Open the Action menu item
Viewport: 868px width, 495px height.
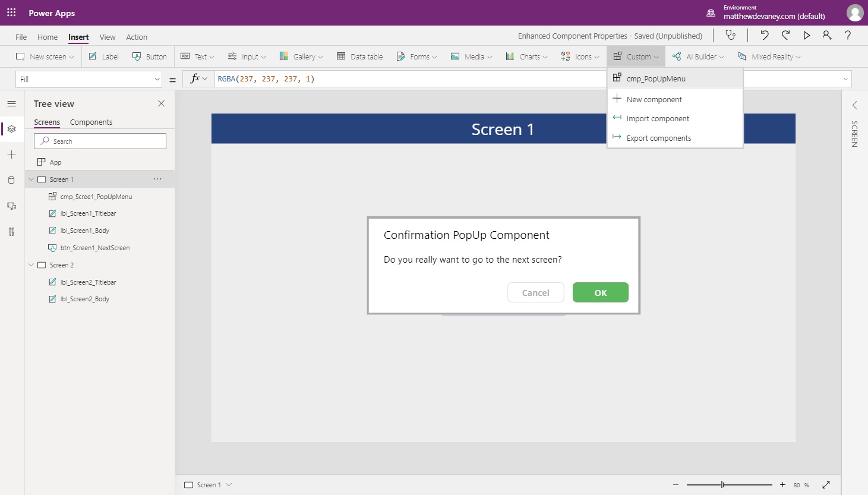pos(136,37)
